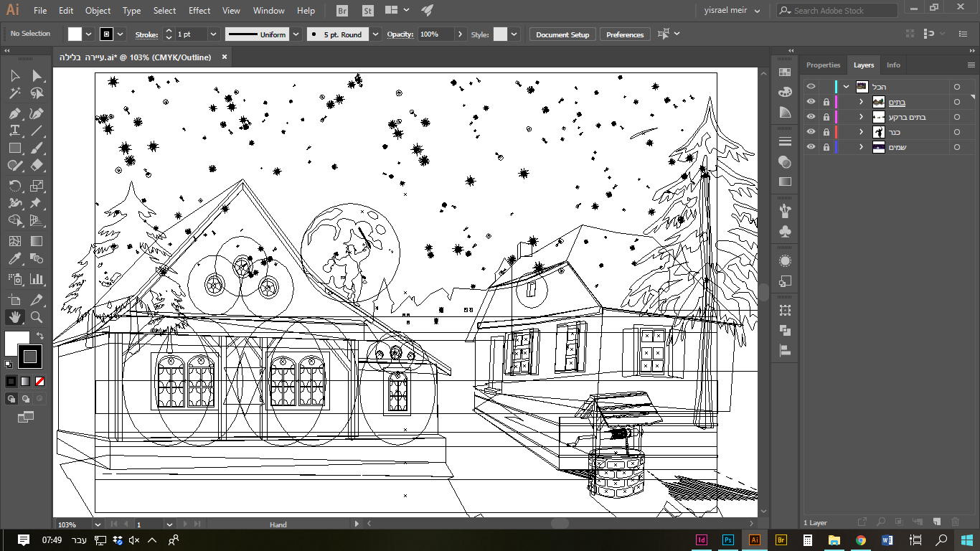
Task: Hide the שמים layer
Action: pyautogui.click(x=811, y=147)
